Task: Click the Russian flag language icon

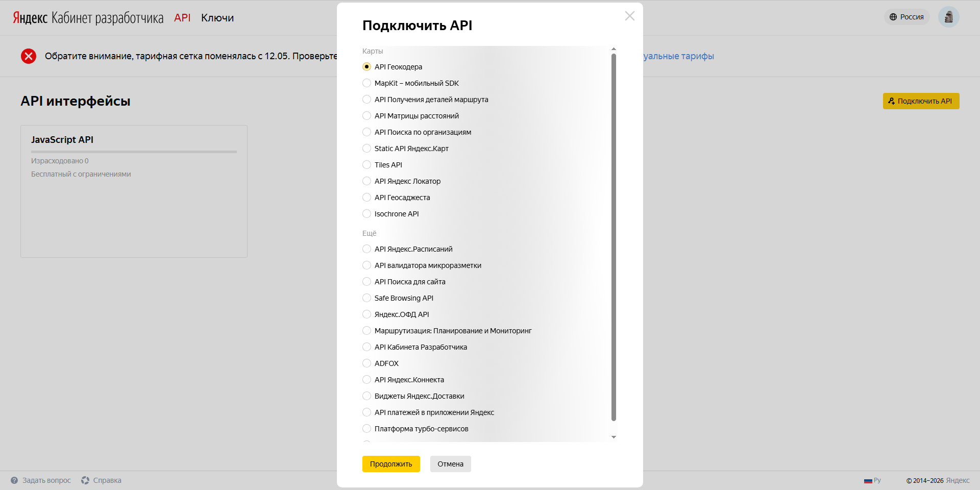Action: pyautogui.click(x=868, y=481)
